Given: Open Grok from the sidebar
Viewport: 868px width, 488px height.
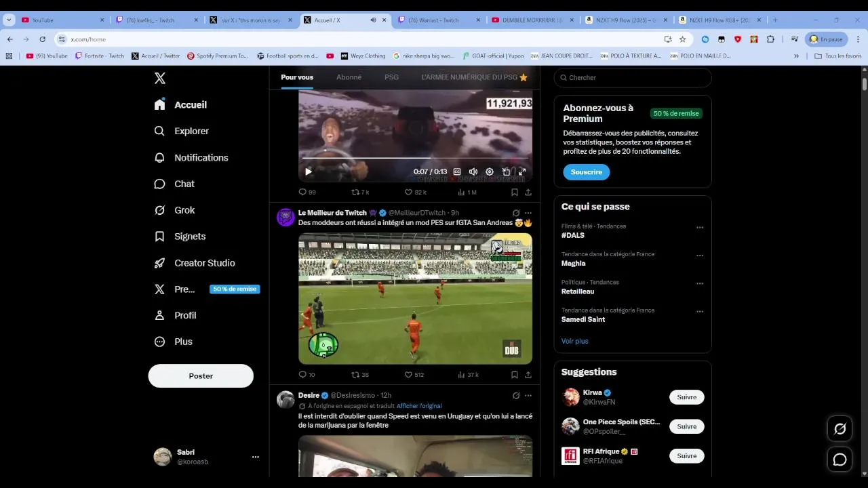Looking at the screenshot, I should click(x=174, y=210).
